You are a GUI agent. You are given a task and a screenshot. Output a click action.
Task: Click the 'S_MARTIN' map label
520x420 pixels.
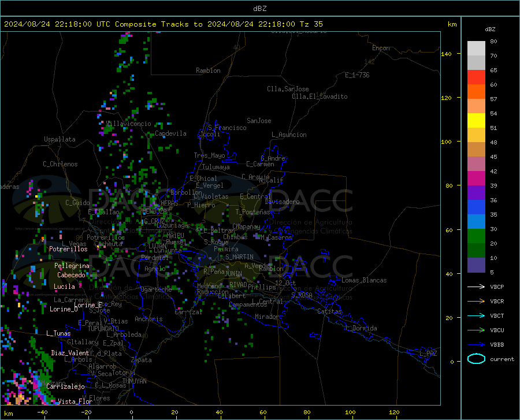(x=239, y=257)
